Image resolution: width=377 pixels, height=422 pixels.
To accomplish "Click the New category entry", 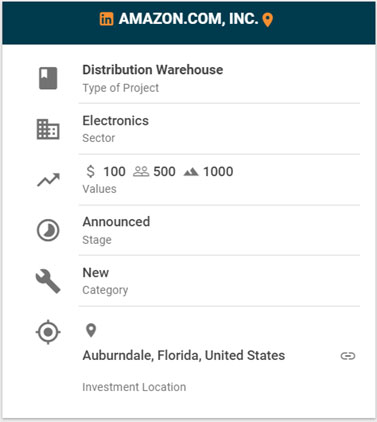I will [x=96, y=273].
